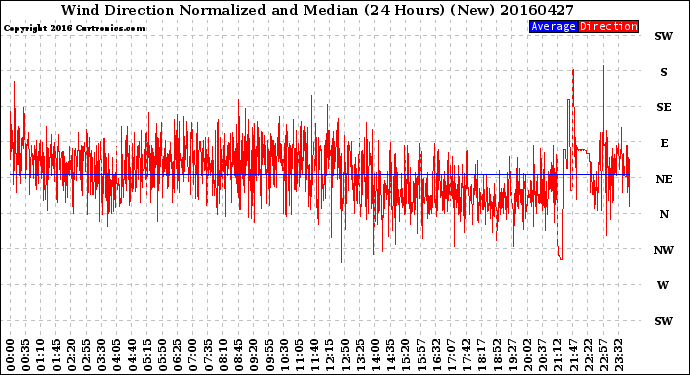Click the 'NW' direction axis label
Screen dimensions: 690x375
[x=664, y=250]
